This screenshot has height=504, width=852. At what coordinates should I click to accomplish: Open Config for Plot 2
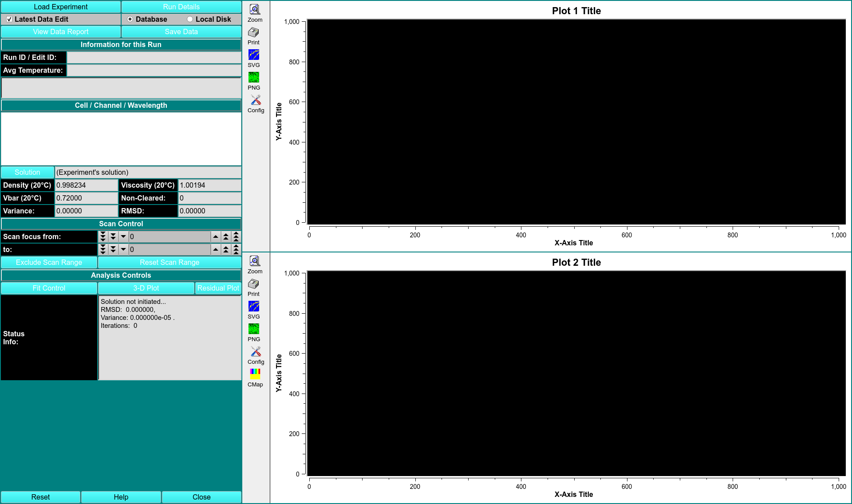click(256, 352)
